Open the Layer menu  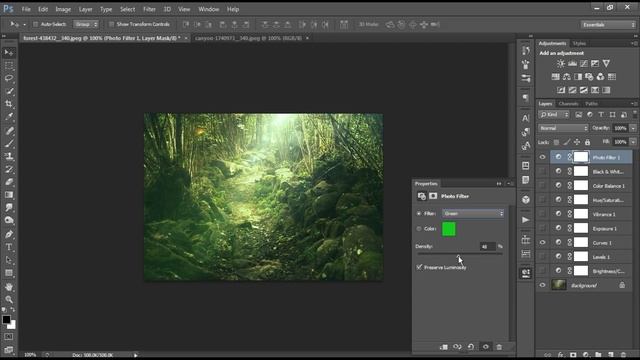(x=85, y=9)
